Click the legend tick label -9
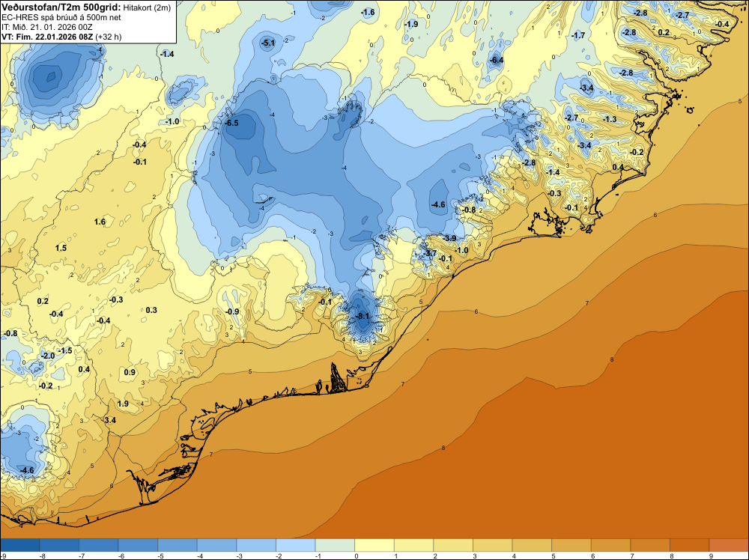This screenshot has width=749, height=560. tap(3, 556)
